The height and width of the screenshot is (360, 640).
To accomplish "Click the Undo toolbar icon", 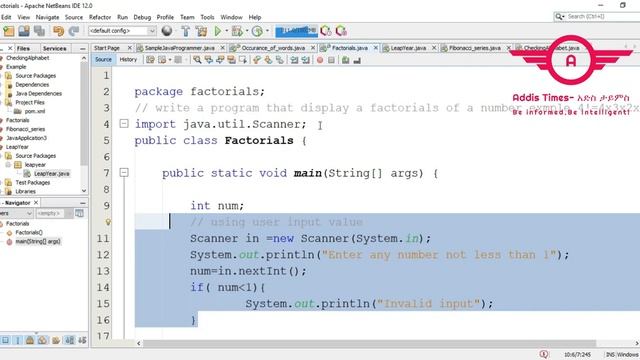I will tap(59, 31).
